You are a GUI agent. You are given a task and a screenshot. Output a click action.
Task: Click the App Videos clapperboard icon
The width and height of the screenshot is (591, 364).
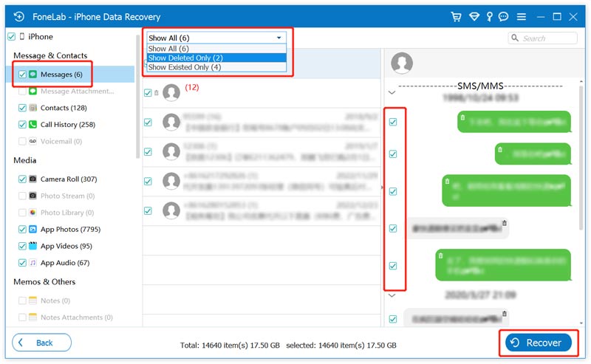pyautogui.click(x=33, y=246)
